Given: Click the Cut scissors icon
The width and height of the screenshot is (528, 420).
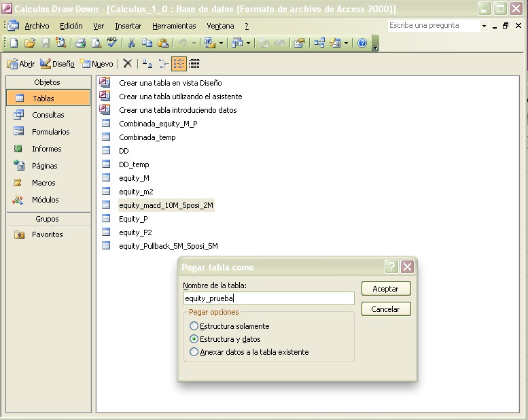Looking at the screenshot, I should [x=131, y=43].
